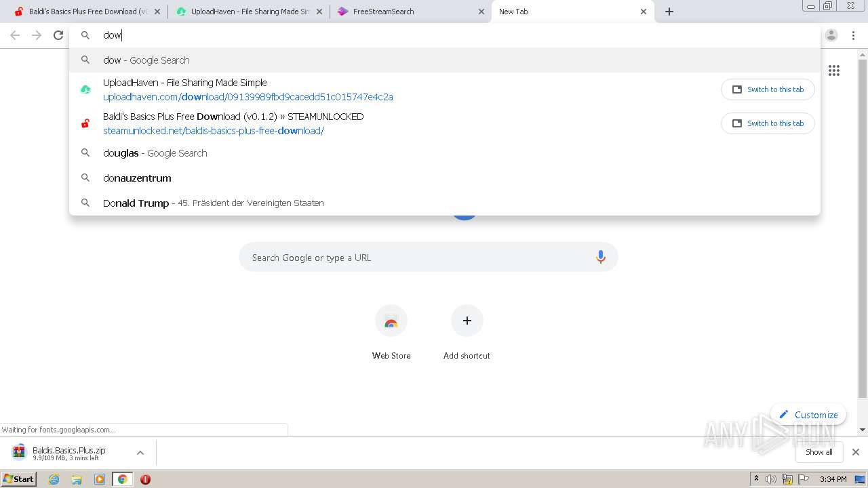Switch to the STEAMUNLOCKED tab via suggestion button
Image resolution: width=868 pixels, height=488 pixels.
(x=768, y=123)
